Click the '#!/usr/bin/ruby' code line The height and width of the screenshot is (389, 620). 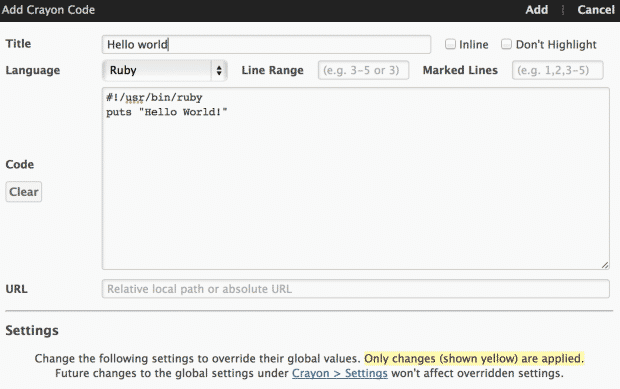[154, 98]
